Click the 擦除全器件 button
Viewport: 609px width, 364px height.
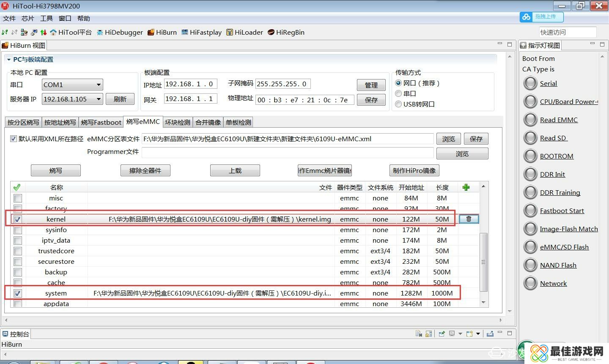tap(145, 170)
